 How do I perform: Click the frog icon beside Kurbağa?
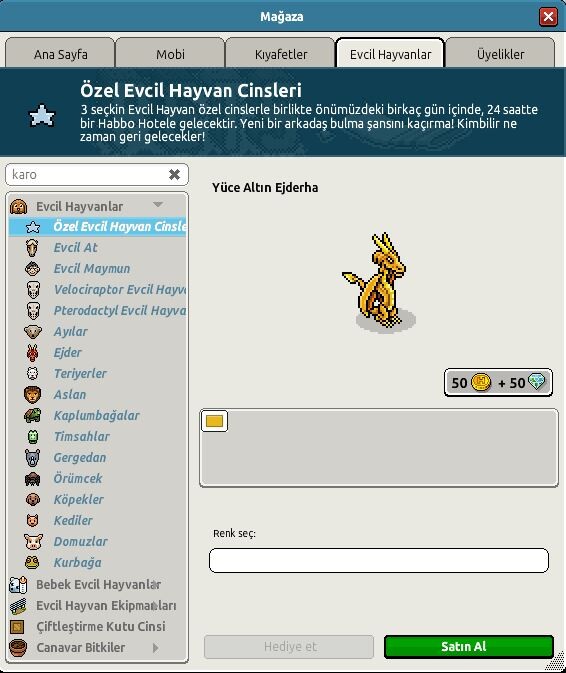click(32, 563)
